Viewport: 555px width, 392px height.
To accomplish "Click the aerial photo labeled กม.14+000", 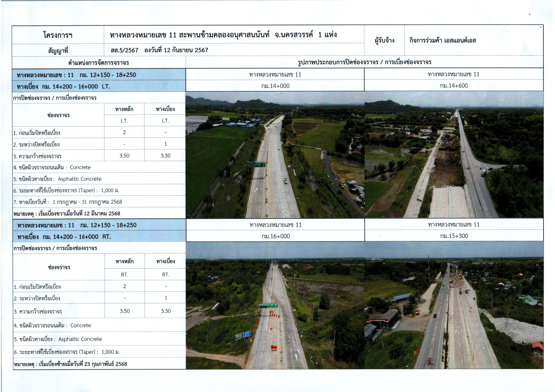I will coord(275,155).
